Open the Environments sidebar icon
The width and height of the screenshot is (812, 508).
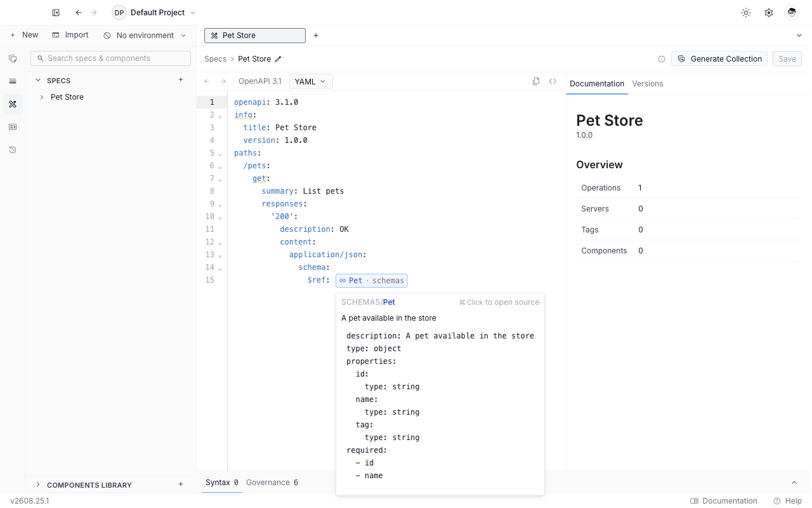13,81
